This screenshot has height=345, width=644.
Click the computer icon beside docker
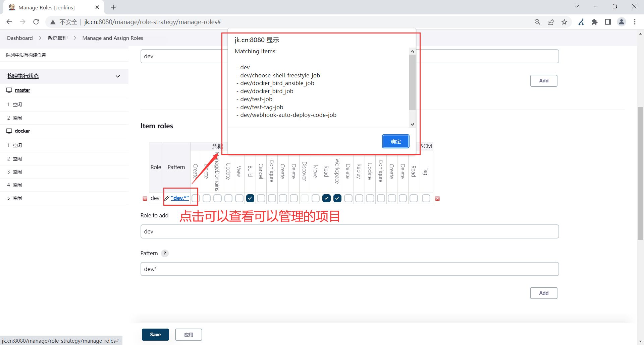click(x=9, y=131)
